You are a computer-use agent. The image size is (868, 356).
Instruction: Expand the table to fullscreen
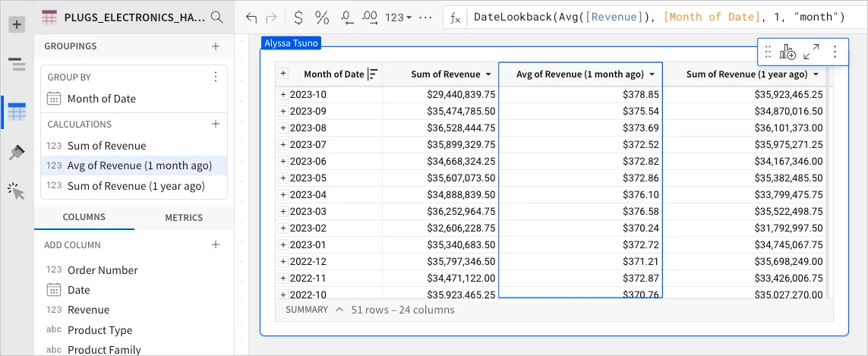[x=812, y=52]
